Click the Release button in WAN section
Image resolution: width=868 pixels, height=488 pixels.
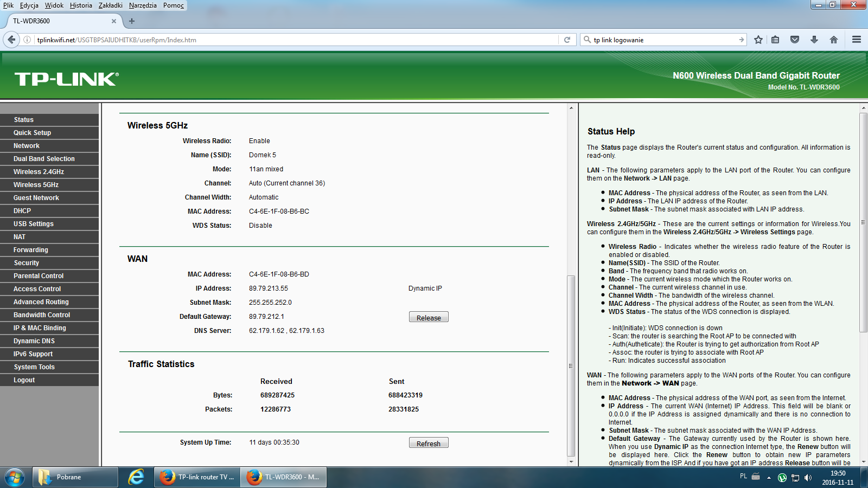pos(429,317)
